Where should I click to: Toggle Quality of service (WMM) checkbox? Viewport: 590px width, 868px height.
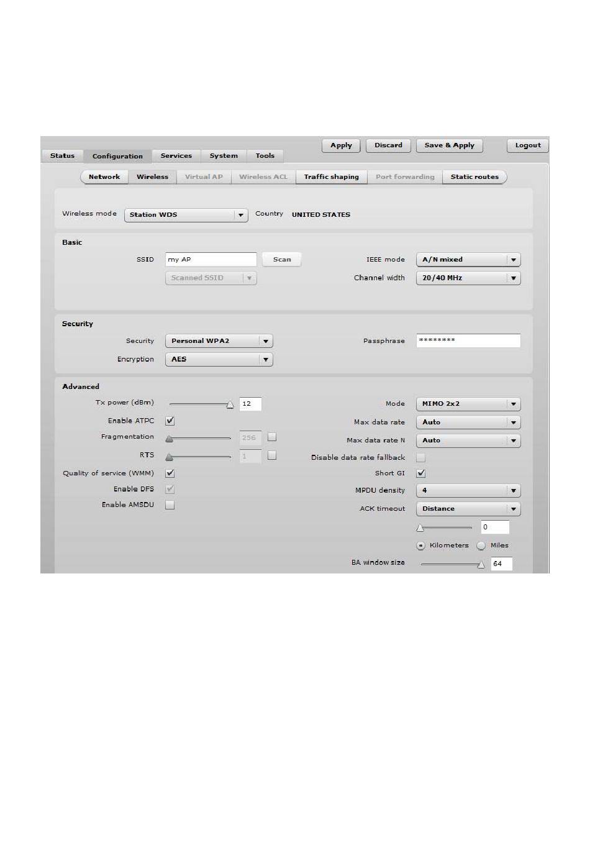(170, 473)
